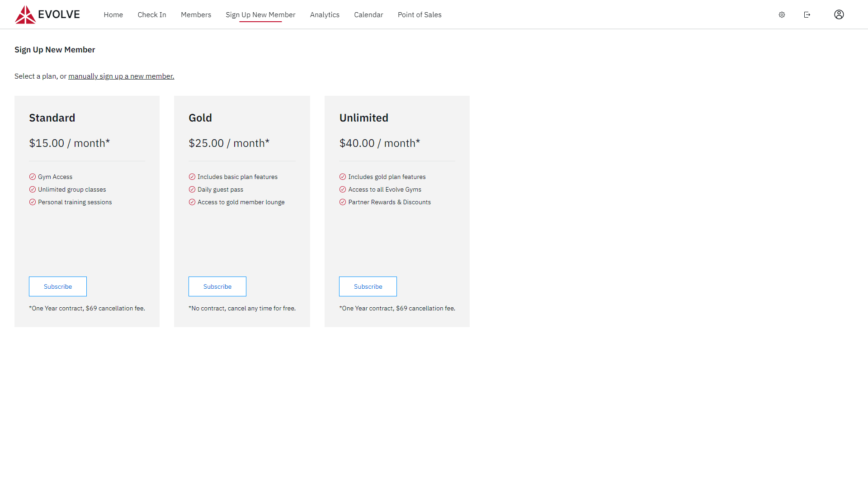
Task: Subscribe to the Standard plan
Action: pyautogui.click(x=57, y=286)
